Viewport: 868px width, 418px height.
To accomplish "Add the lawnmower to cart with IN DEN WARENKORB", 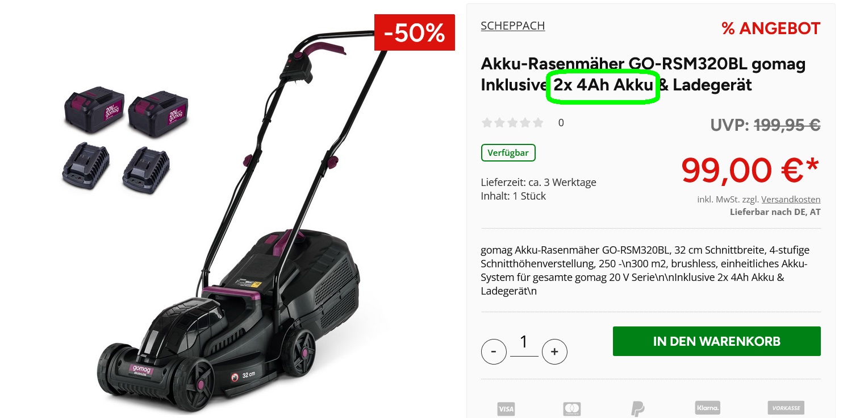I will [x=716, y=341].
